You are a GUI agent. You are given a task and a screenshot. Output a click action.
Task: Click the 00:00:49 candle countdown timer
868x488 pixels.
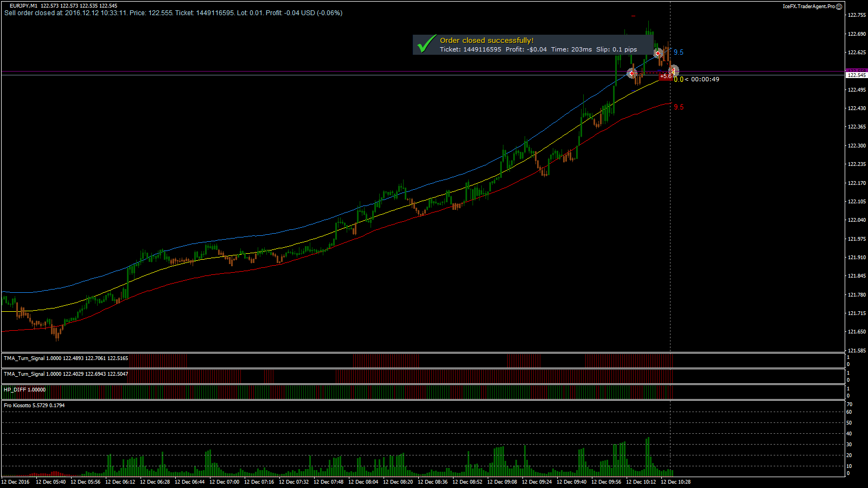pyautogui.click(x=705, y=79)
